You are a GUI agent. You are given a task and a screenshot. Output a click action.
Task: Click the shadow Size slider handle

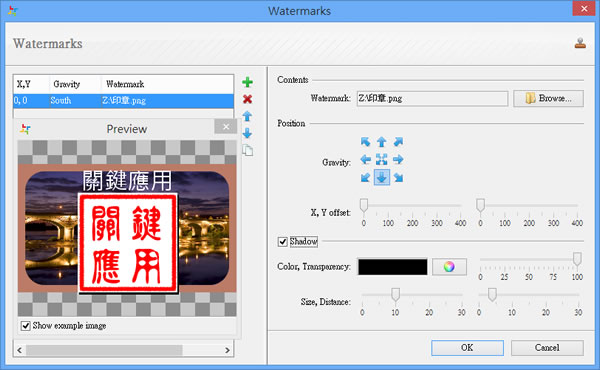(396, 295)
